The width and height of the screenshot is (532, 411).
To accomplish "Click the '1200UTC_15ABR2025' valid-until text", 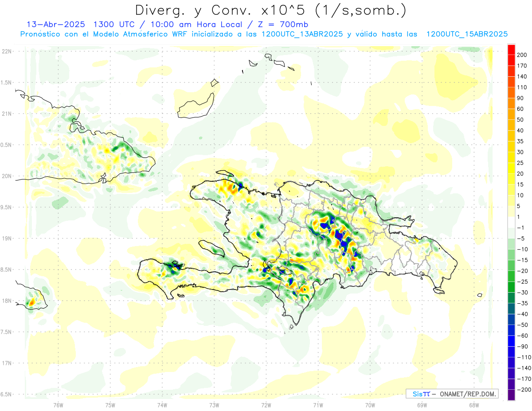I will point(467,34).
